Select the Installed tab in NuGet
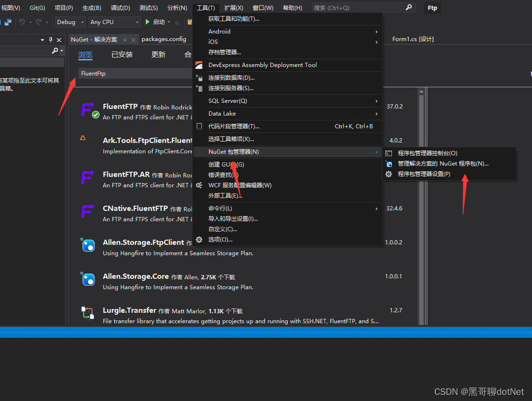 [122, 55]
